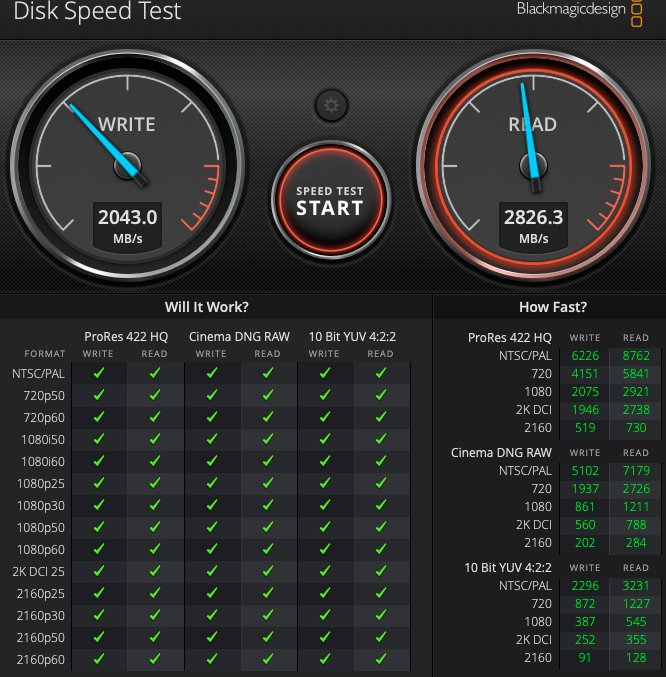The height and width of the screenshot is (677, 666).
Task: Click the 1080p50 ProRes read checkmark
Action: (155, 527)
